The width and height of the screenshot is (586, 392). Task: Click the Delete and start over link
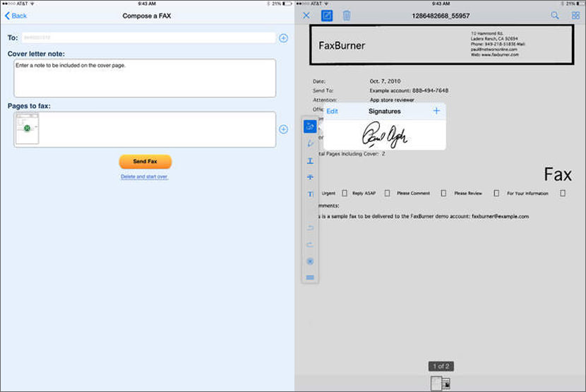(144, 177)
